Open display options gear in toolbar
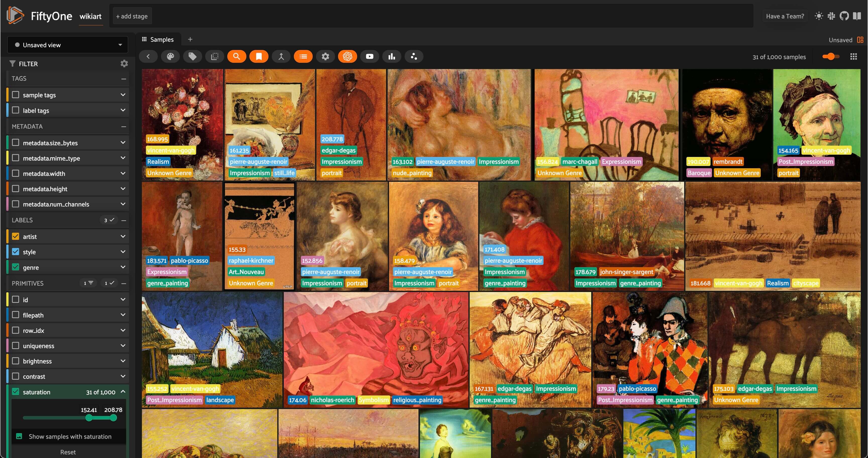The image size is (868, 458). click(325, 56)
